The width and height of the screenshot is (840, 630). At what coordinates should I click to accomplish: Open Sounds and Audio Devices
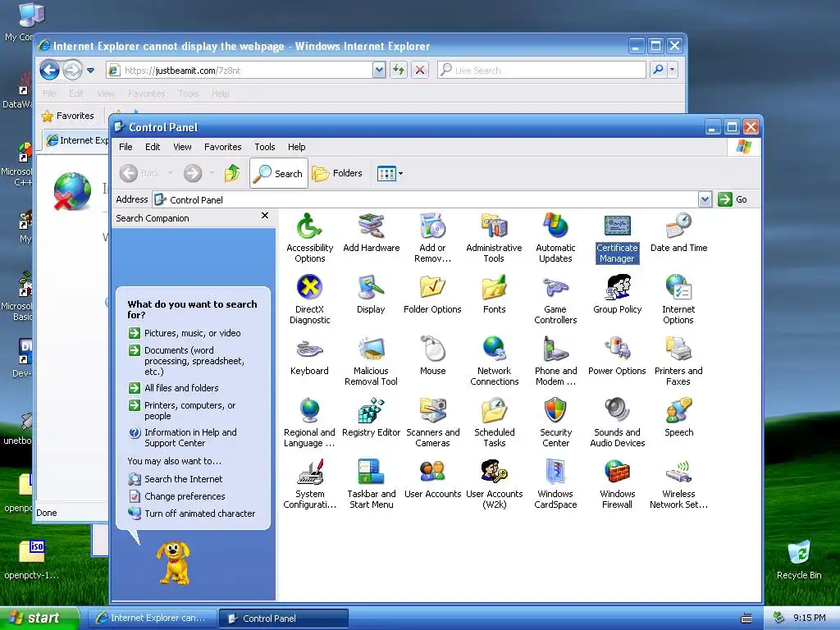click(617, 422)
